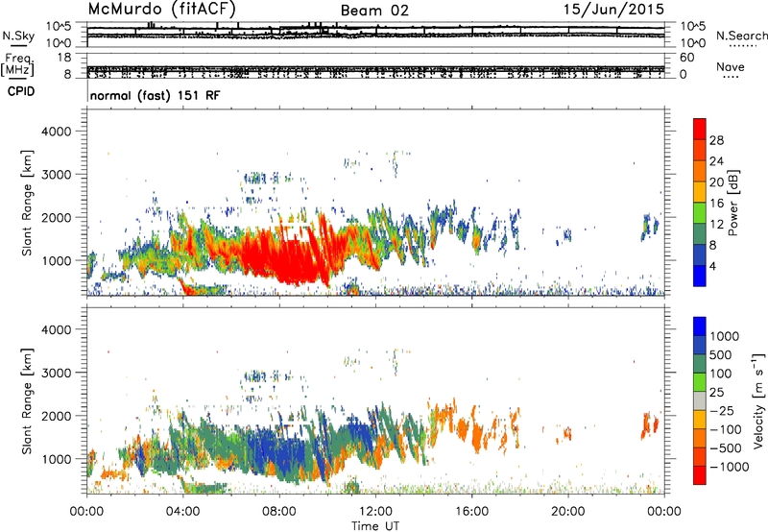Screen dimensions: 768x532
Task: Click time axis label '12:00'
Action: click(375, 512)
